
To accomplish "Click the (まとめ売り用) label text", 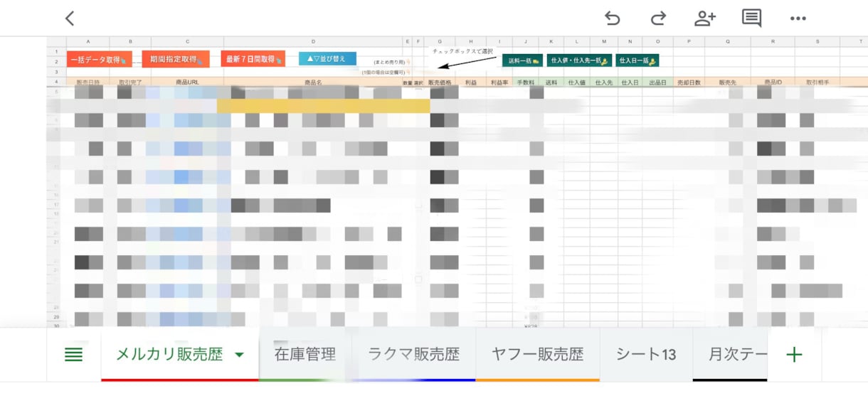I will [x=388, y=63].
